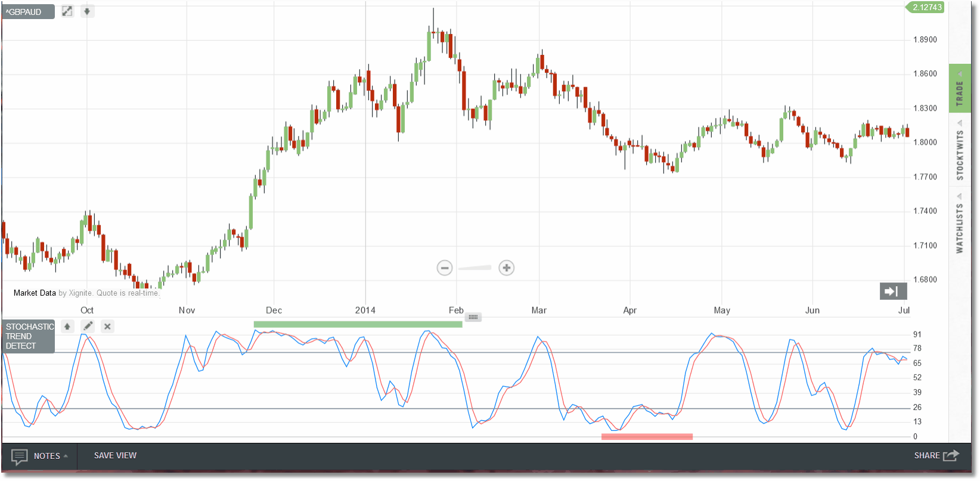Click the Mar date axis label

click(539, 311)
